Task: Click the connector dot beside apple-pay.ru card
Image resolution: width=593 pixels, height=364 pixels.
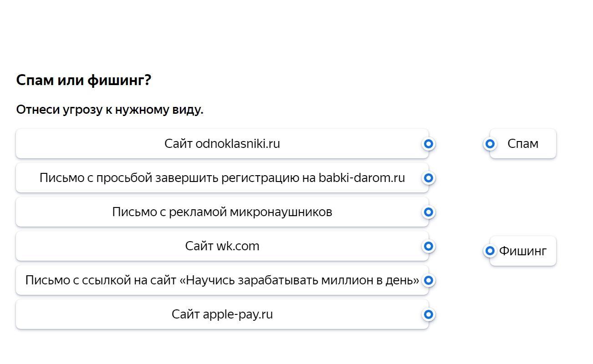Action: (x=428, y=314)
